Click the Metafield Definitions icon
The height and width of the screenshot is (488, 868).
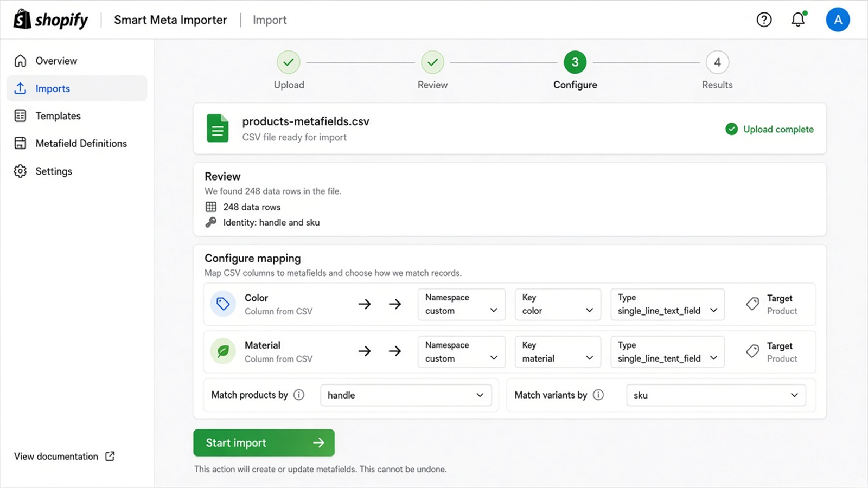click(20, 143)
